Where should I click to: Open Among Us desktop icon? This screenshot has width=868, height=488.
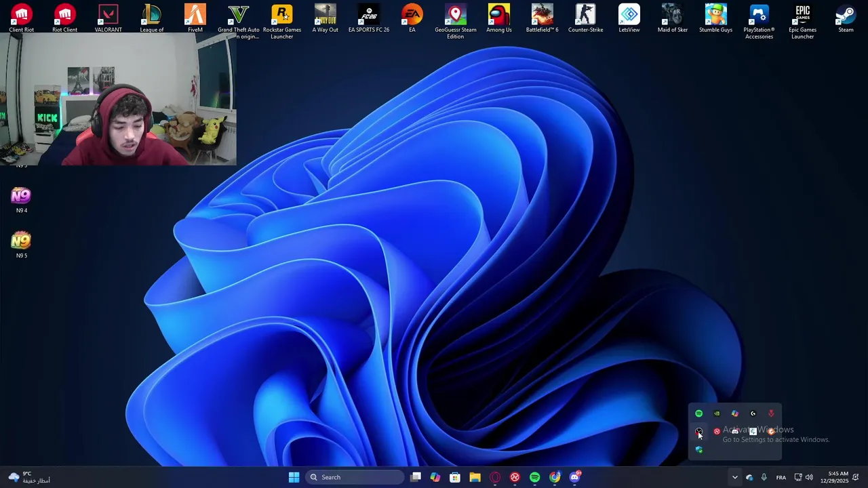tap(499, 18)
